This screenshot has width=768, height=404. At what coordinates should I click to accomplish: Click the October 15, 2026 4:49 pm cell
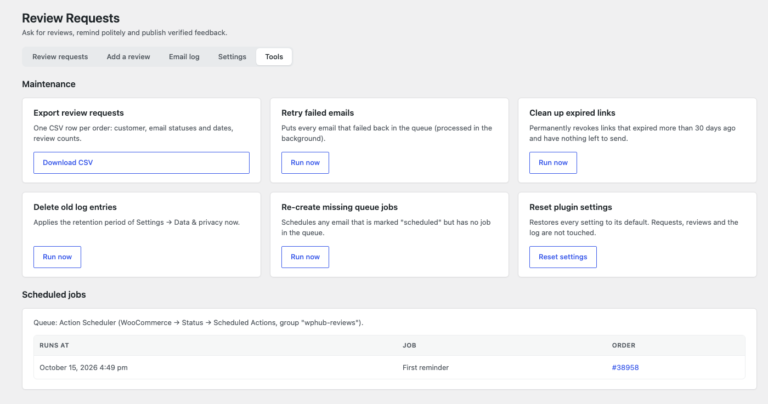click(84, 368)
